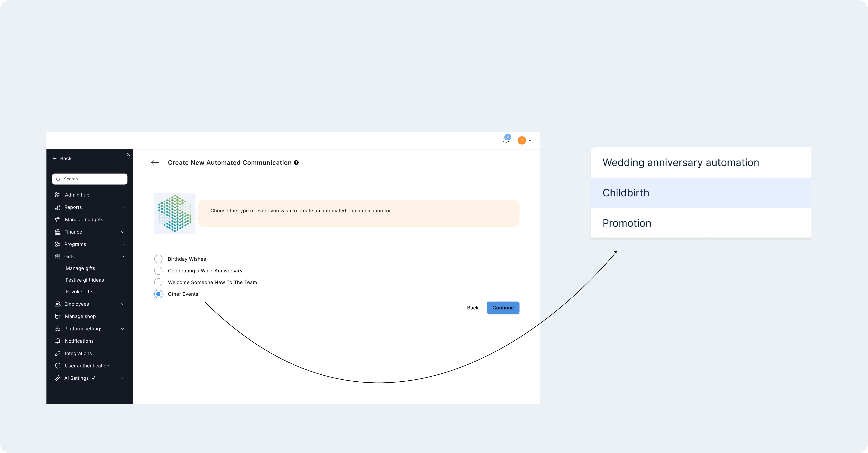Click the Manage shop storefront icon
This screenshot has width=868, height=453.
pyautogui.click(x=58, y=316)
